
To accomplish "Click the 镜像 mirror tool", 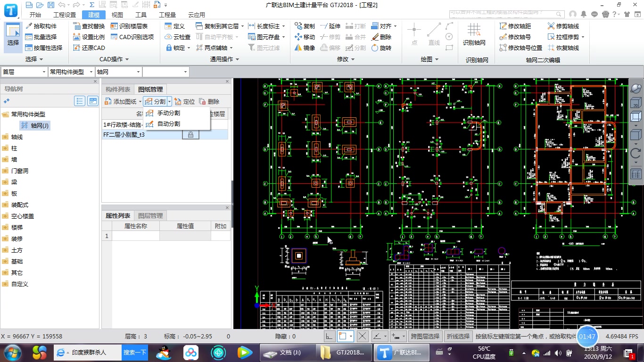I will [305, 48].
